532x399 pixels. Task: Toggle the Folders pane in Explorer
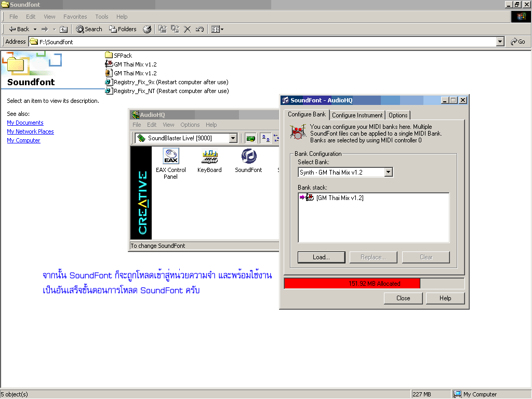pyautogui.click(x=123, y=29)
